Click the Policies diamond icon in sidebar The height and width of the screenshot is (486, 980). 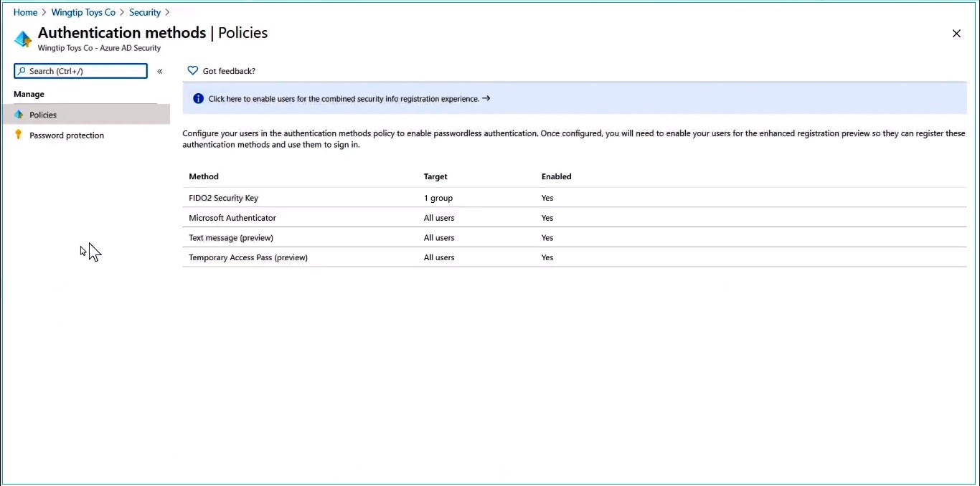pyautogui.click(x=19, y=115)
